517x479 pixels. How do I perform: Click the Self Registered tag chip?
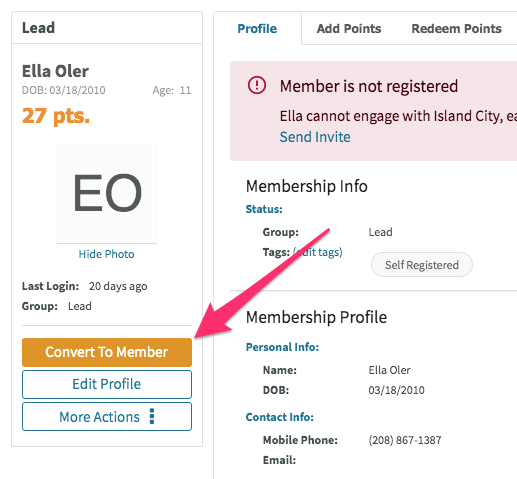422,265
